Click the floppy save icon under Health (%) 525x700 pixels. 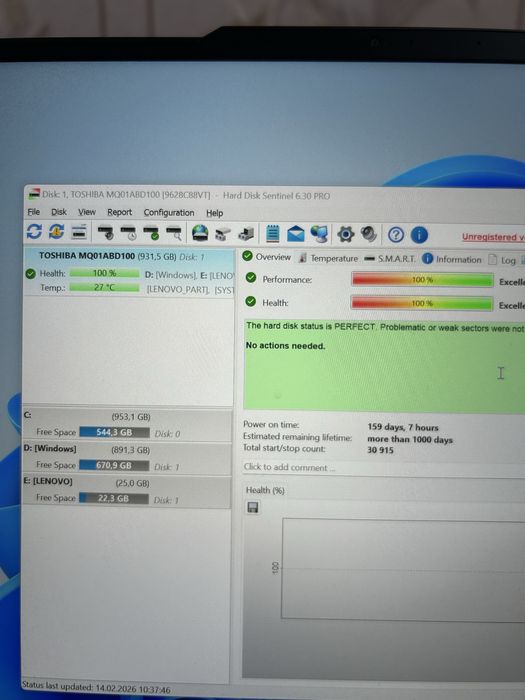click(x=253, y=507)
